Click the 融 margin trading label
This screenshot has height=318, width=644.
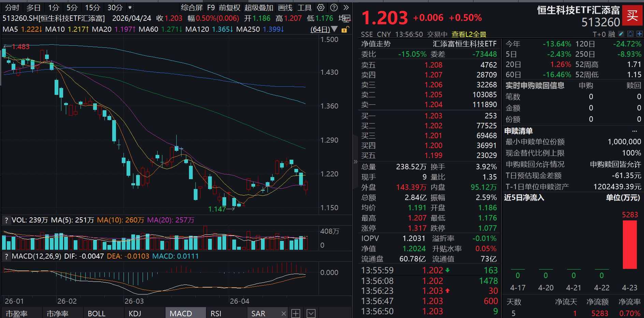click(612, 34)
